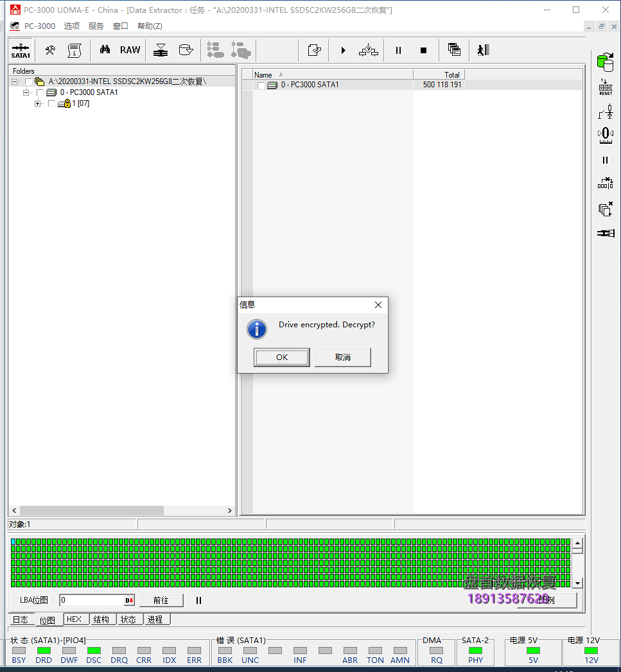Click the SATA connector sidebar icon at bottom

click(x=606, y=233)
